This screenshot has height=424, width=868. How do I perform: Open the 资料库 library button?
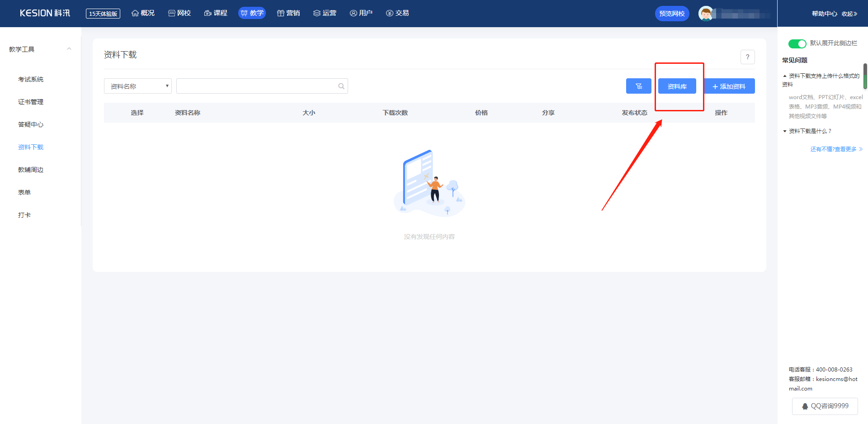pos(677,86)
